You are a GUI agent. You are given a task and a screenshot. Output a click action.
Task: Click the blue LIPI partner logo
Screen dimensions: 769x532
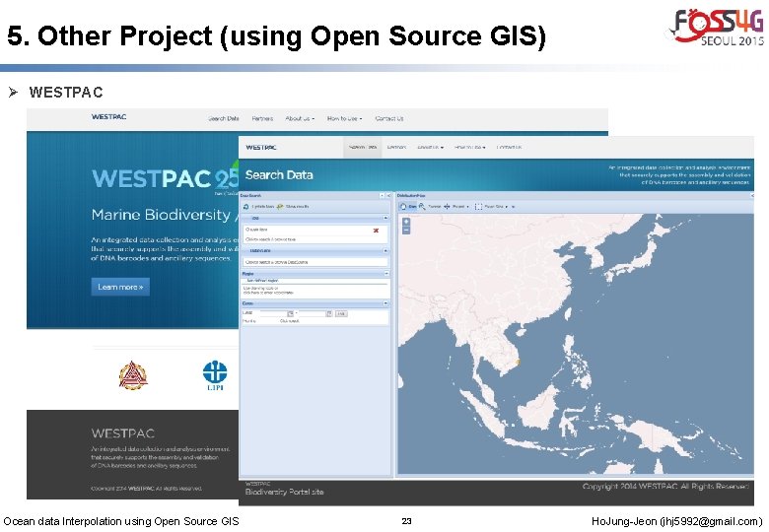click(215, 375)
